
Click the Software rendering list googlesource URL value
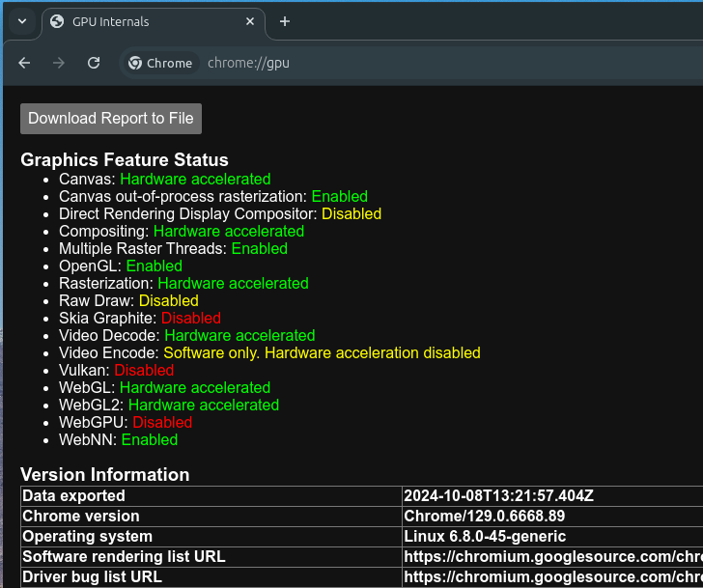[x=552, y=557]
